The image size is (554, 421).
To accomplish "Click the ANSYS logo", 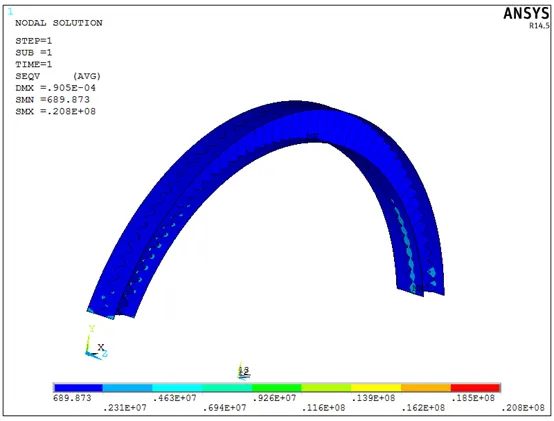I will pos(526,13).
